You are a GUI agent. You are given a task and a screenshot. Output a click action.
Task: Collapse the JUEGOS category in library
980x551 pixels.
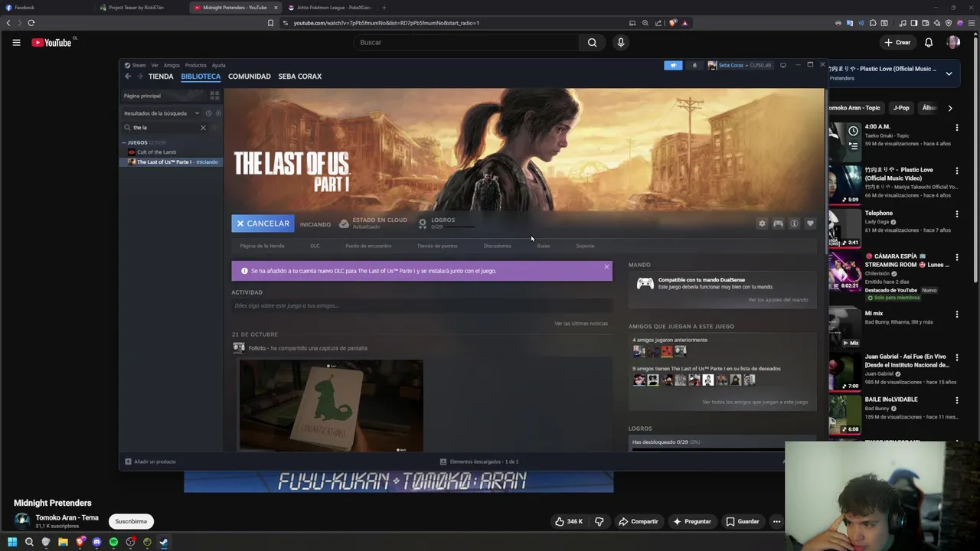(x=124, y=142)
